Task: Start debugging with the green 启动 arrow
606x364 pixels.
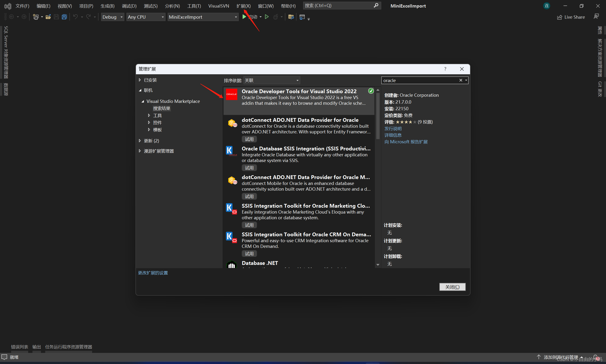Action: tap(244, 17)
